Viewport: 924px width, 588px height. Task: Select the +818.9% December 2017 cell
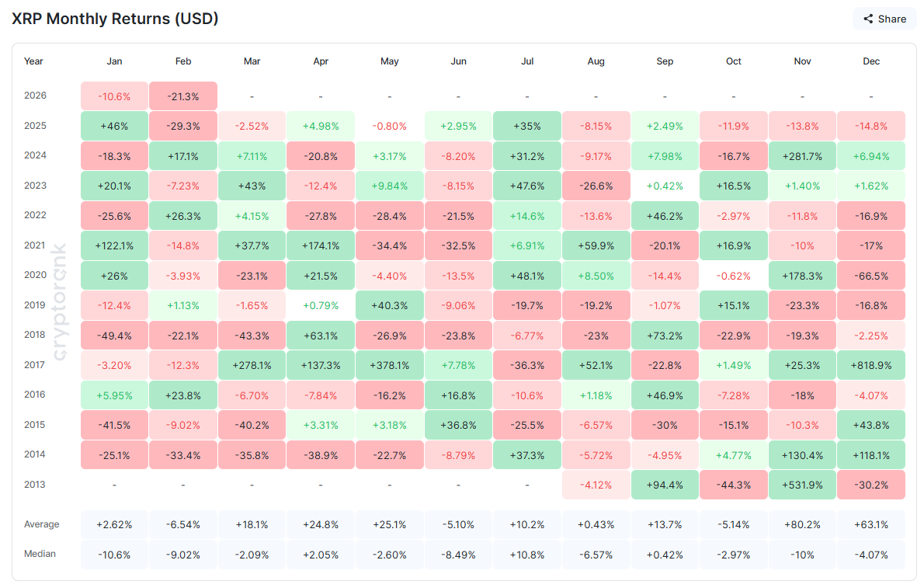(x=870, y=364)
